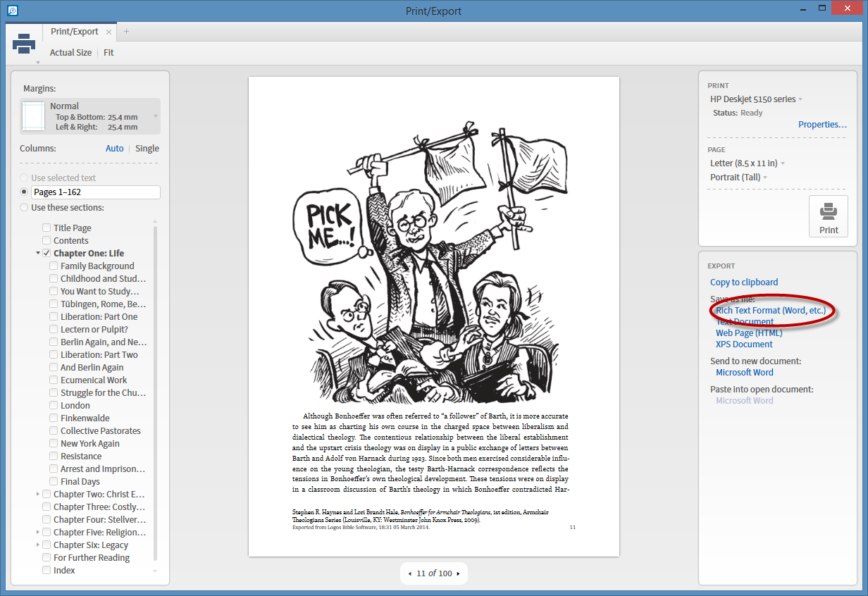The width and height of the screenshot is (868, 596).
Task: Open the Portrait orientation dropdown
Action: click(738, 178)
